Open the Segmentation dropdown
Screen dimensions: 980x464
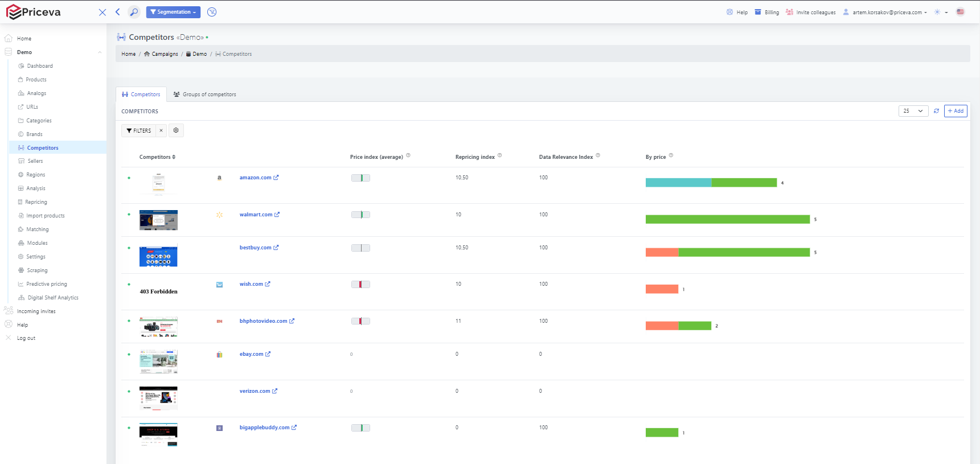point(173,12)
